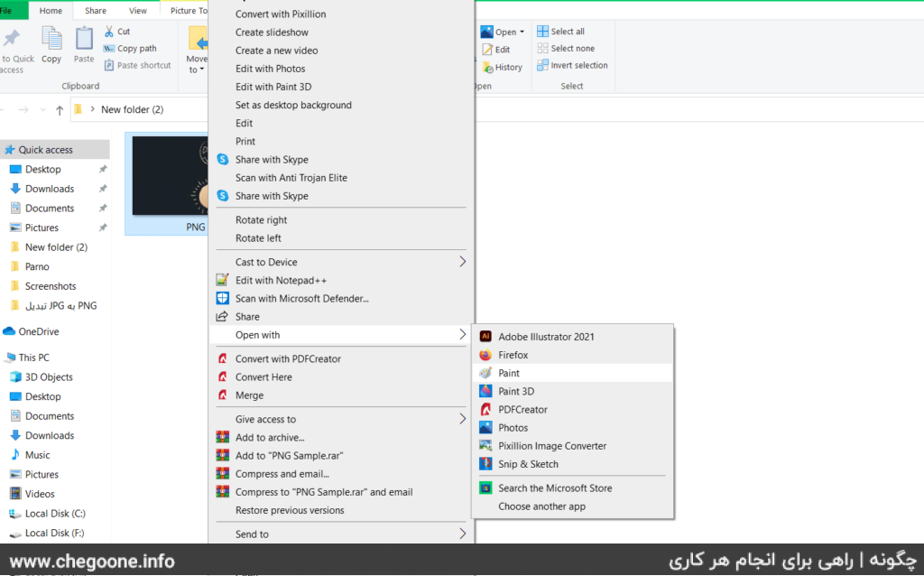This screenshot has width=924, height=576.
Task: Click Pin to Quick access button
Action: click(x=15, y=51)
